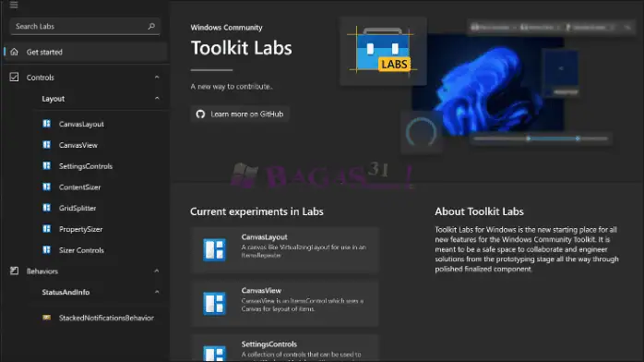The image size is (644, 362).
Task: Click the search magnifier icon
Action: coord(151,26)
